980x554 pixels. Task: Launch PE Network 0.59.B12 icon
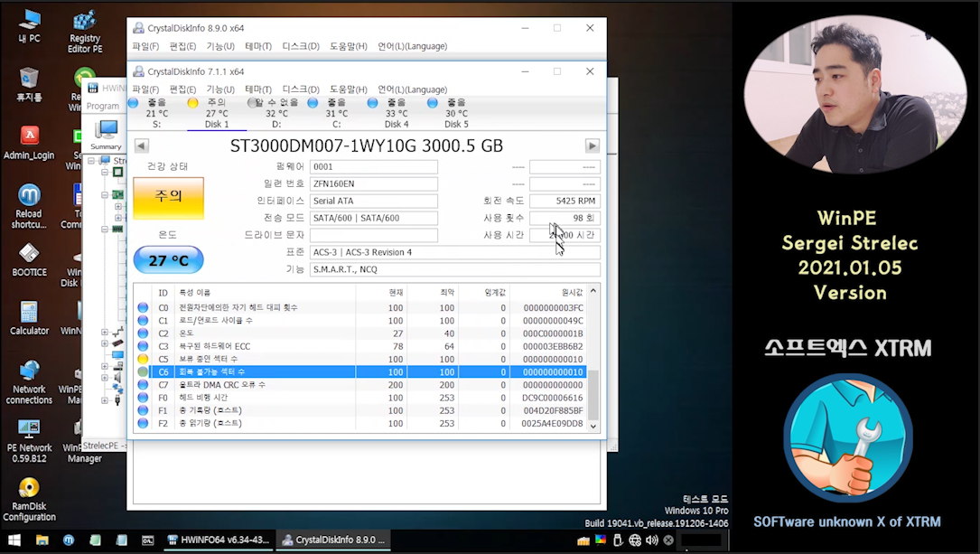pyautogui.click(x=29, y=441)
